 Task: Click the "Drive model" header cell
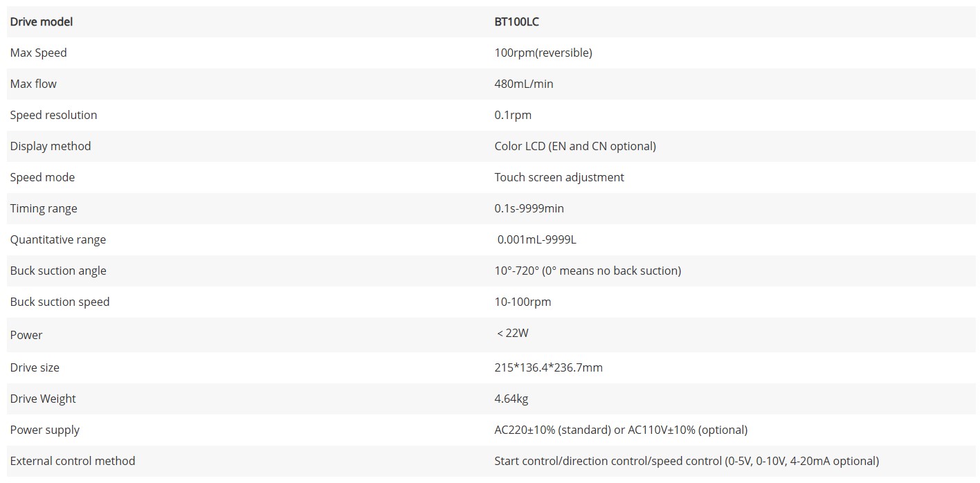click(x=42, y=22)
